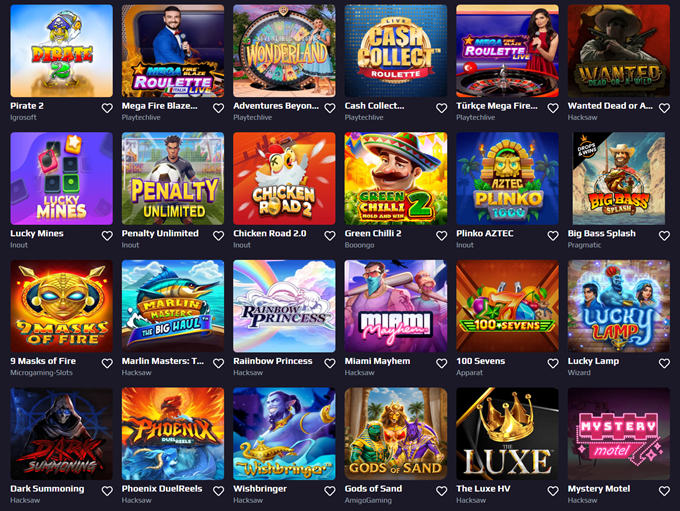Add Chicken Road 2.0 to favorites
680x511 pixels.
click(x=330, y=236)
